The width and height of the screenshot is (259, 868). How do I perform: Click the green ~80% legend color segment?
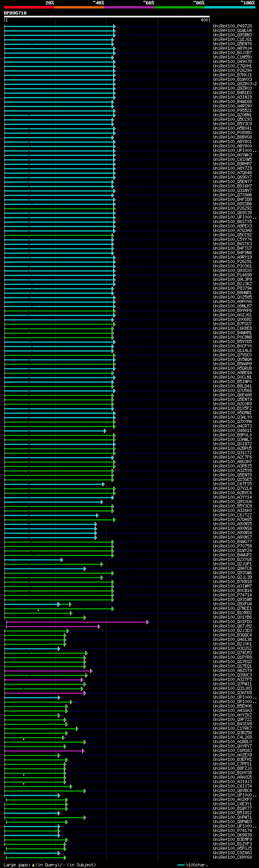[x=180, y=7]
